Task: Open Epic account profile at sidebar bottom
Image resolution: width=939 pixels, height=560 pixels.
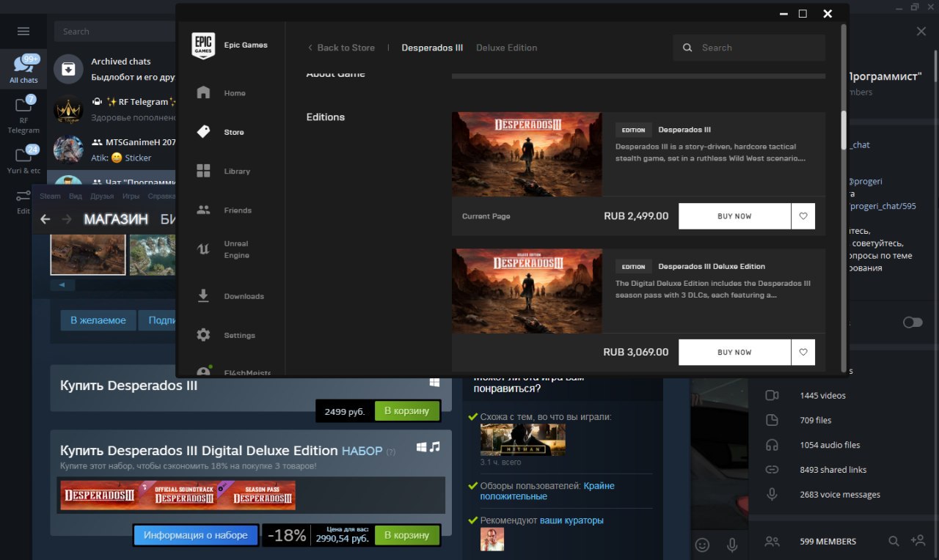Action: [x=235, y=372]
